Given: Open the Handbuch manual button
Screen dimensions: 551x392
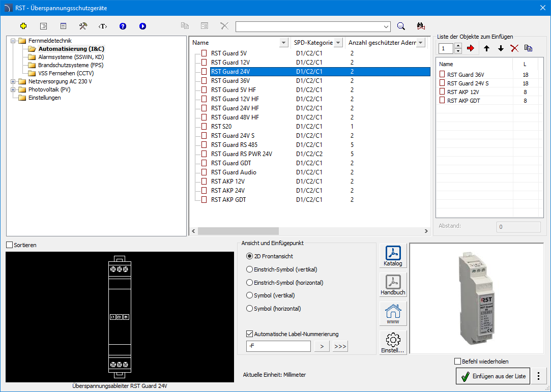Looking at the screenshot, I should (x=393, y=285).
